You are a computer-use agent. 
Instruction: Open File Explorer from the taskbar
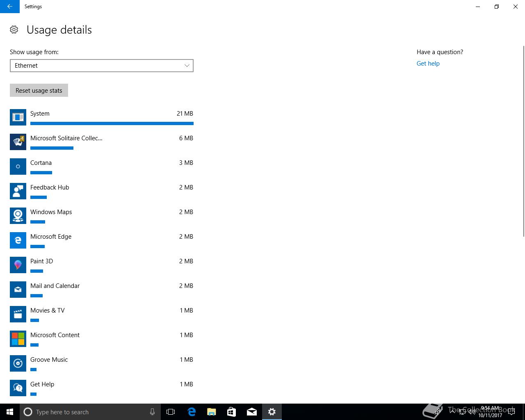pos(211,412)
